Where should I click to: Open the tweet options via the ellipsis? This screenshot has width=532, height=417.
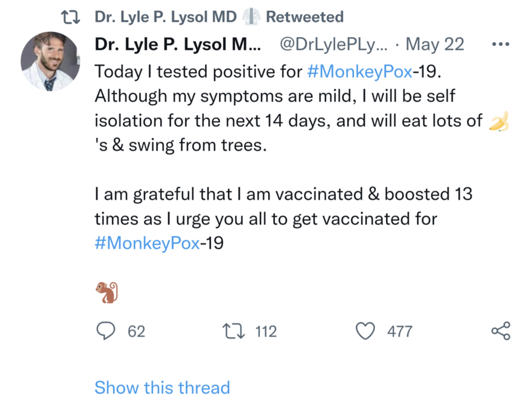[x=501, y=44]
